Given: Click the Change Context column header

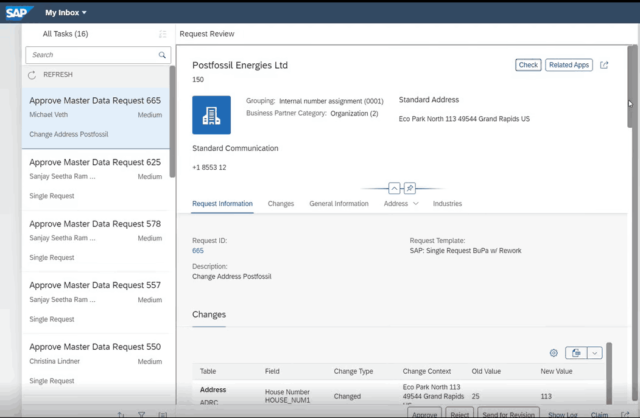Looking at the screenshot, I should (x=427, y=371).
